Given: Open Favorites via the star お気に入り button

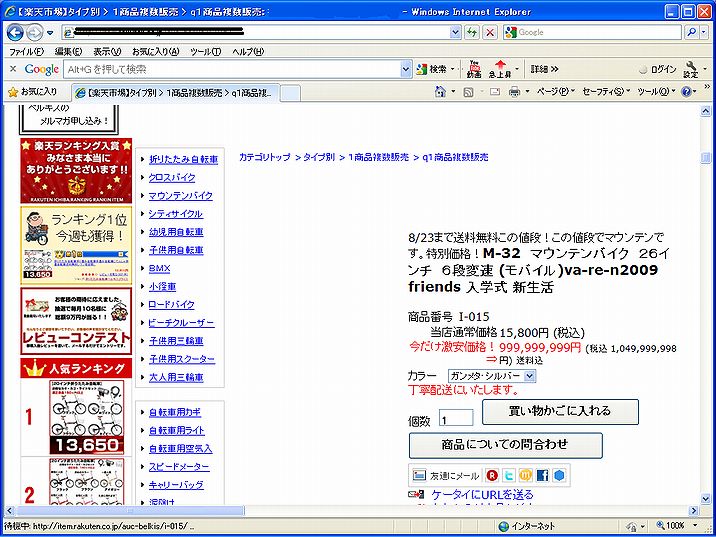Looking at the screenshot, I should tap(33, 92).
